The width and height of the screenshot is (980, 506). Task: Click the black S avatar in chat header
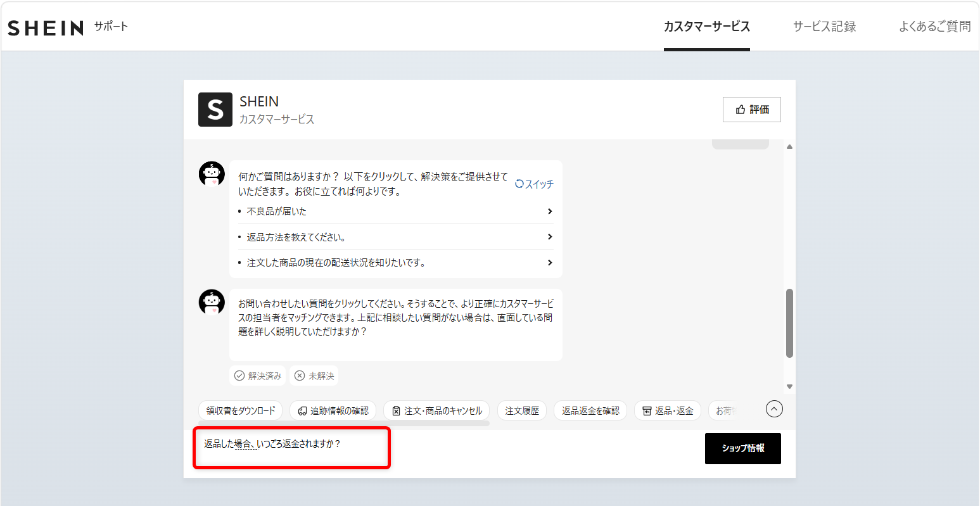pyautogui.click(x=215, y=110)
